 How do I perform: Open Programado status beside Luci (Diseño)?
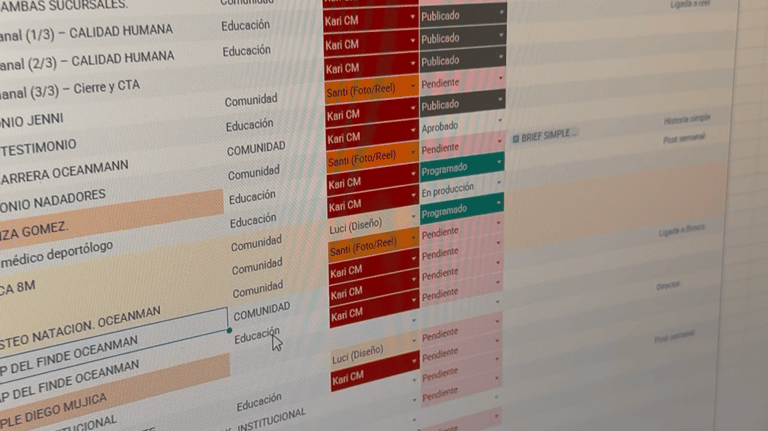pos(462,211)
